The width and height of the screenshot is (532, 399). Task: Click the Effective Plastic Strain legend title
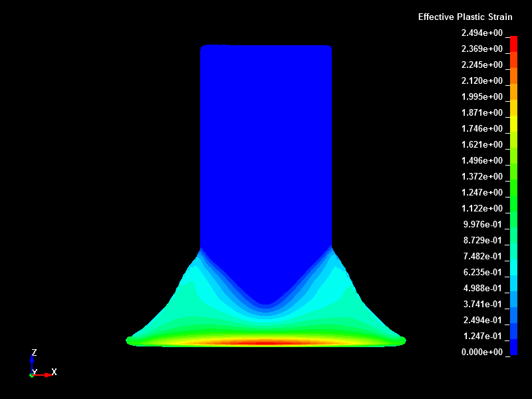[465, 17]
